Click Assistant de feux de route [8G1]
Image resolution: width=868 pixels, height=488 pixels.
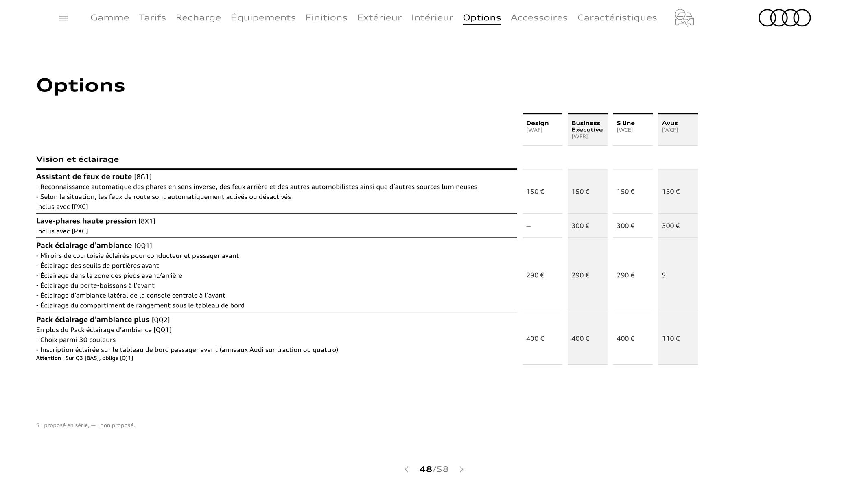coord(94,176)
